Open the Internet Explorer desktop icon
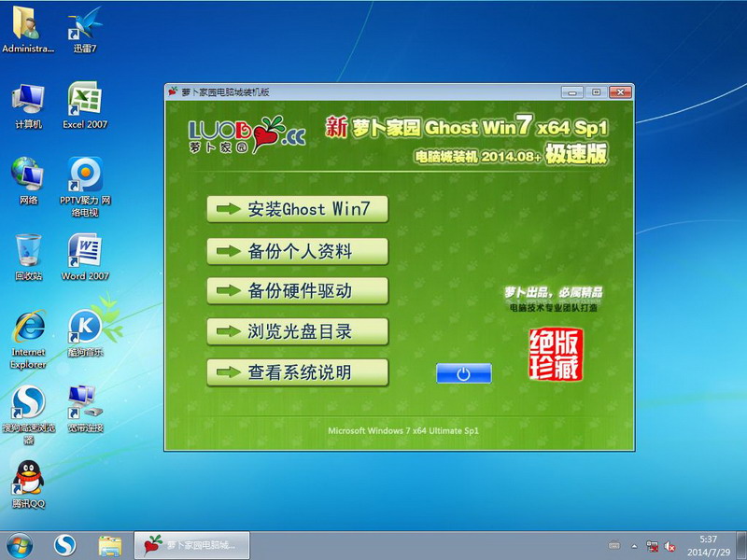 tap(28, 339)
